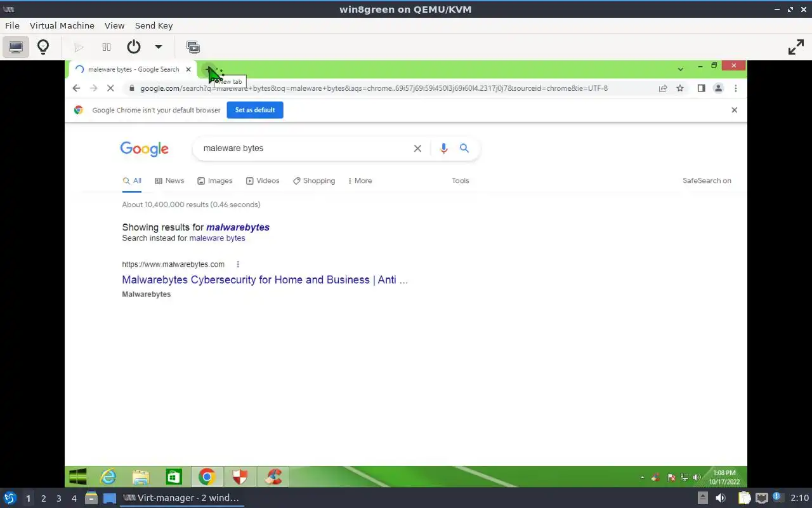This screenshot has height=508, width=812.
Task: Open Windows Store from taskbar
Action: 173,477
